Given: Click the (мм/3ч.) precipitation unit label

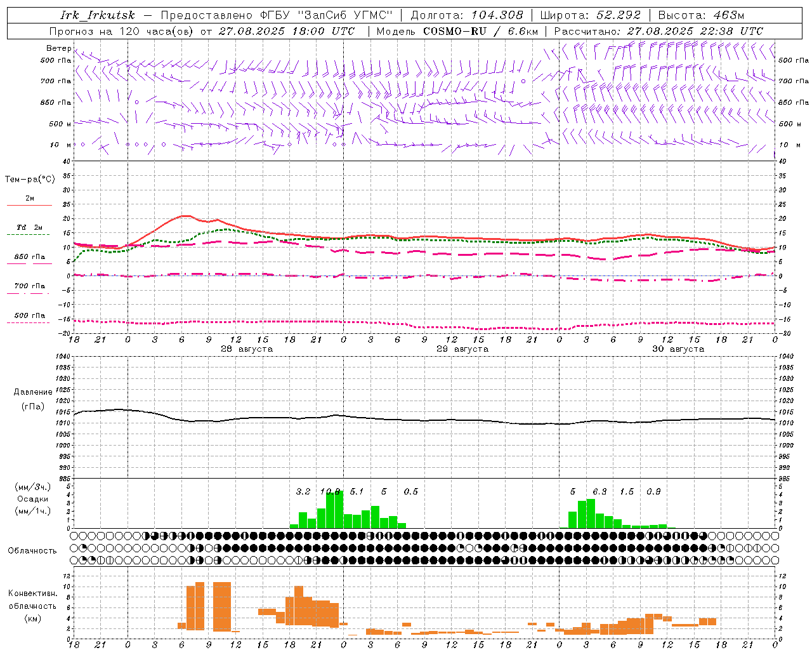Looking at the screenshot, I should coord(32,487).
